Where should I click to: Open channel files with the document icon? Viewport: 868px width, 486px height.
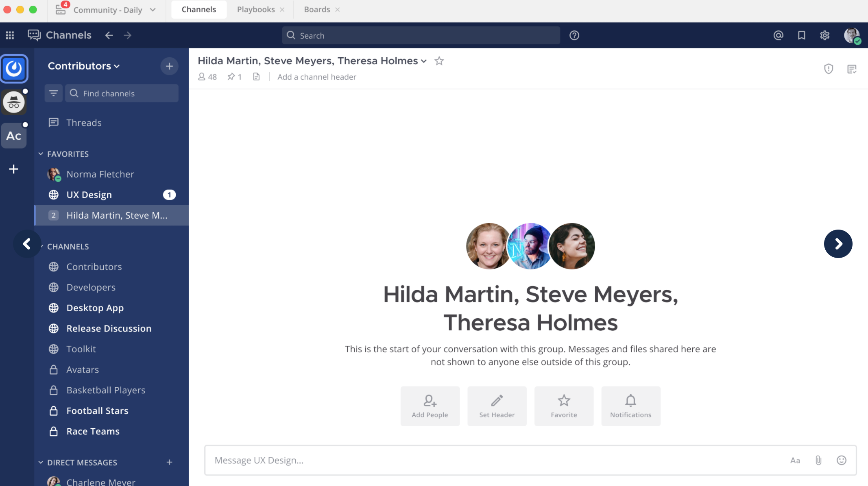coord(256,76)
